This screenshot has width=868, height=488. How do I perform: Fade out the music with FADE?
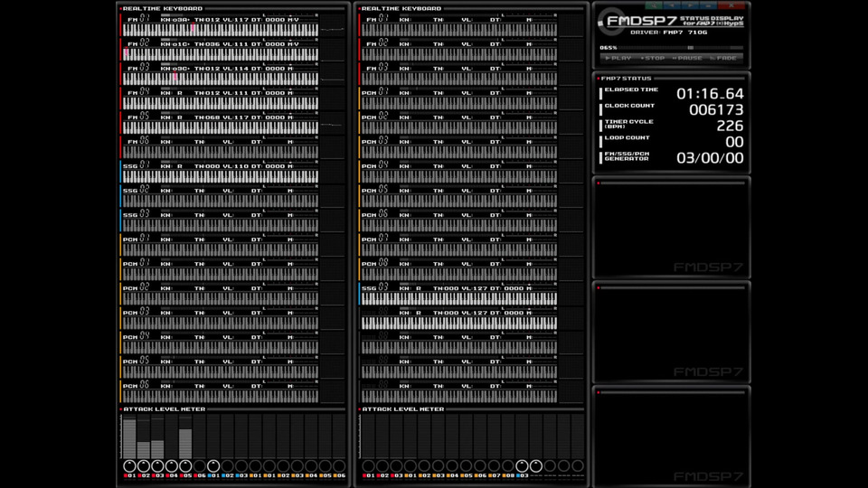point(725,58)
